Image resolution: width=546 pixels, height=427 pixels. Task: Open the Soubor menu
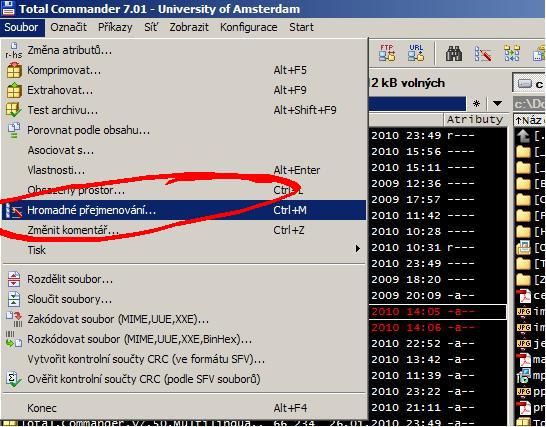click(22, 27)
